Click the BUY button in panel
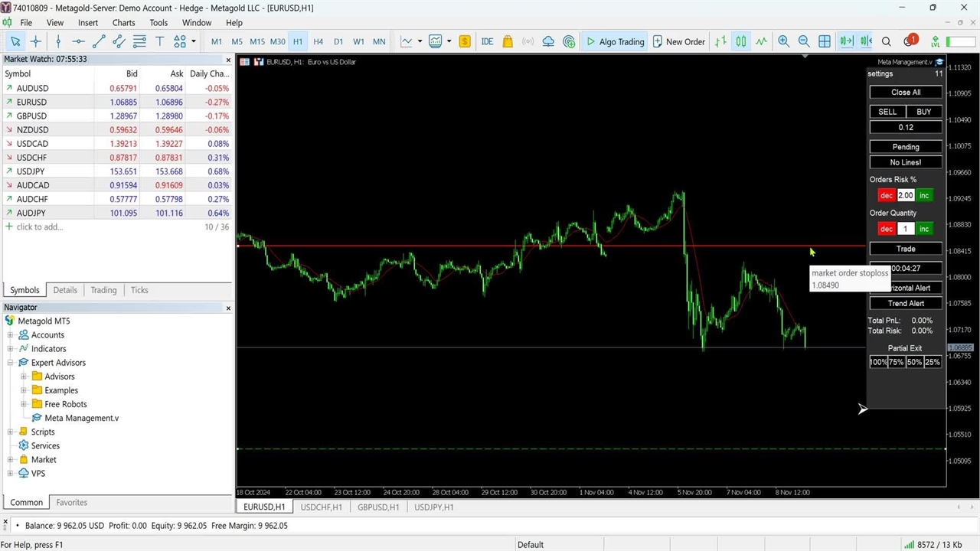This screenshot has width=980, height=551. [x=923, y=112]
